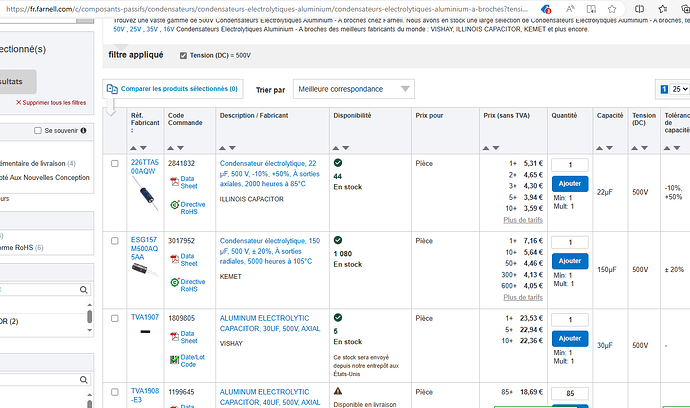Go to results page 1
This screenshot has height=408, width=690.
[x=664, y=89]
